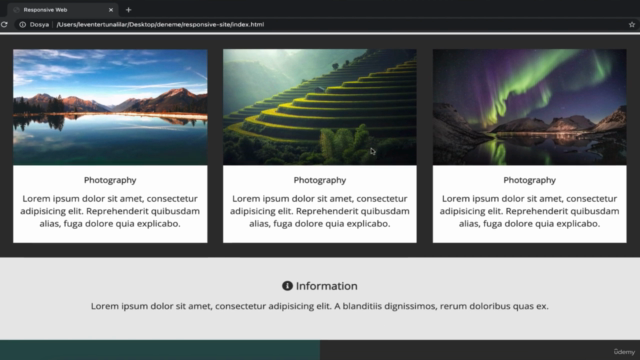Click the Lorem ipsum text in the terraces card
The height and width of the screenshot is (360, 640).
[x=320, y=211]
